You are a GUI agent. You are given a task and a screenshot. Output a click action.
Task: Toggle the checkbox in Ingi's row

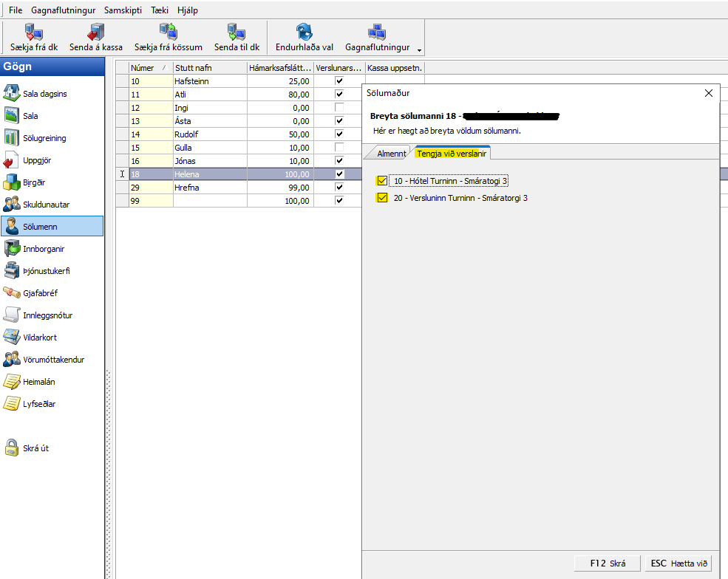pyautogui.click(x=339, y=108)
